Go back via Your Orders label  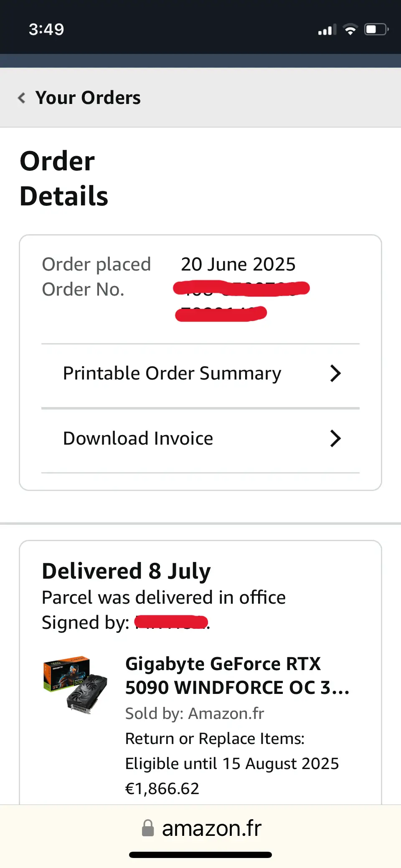pyautogui.click(x=88, y=98)
